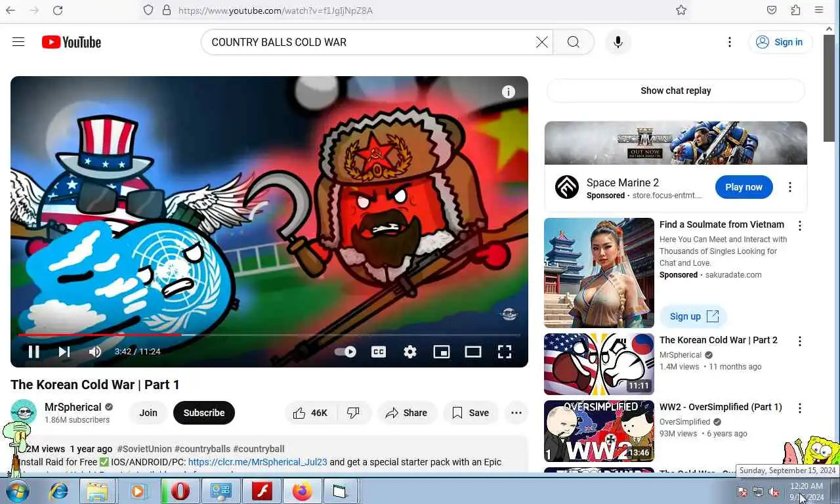Enter full screen mode
This screenshot has width=840, height=504.
point(505,352)
